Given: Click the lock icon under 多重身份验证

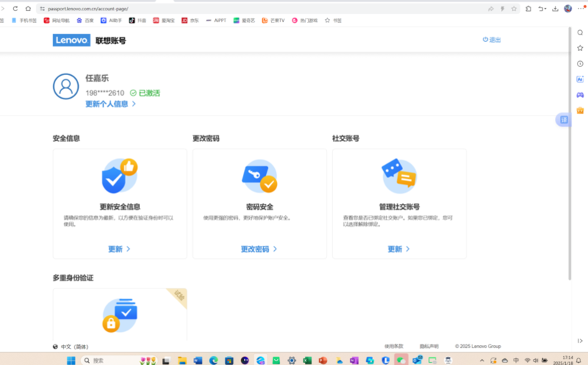Looking at the screenshot, I should (x=120, y=315).
